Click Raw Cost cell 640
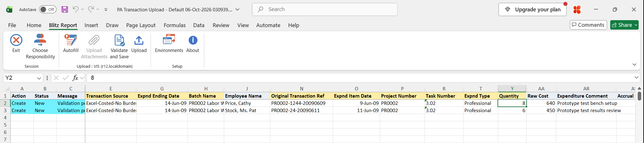 pos(541,103)
